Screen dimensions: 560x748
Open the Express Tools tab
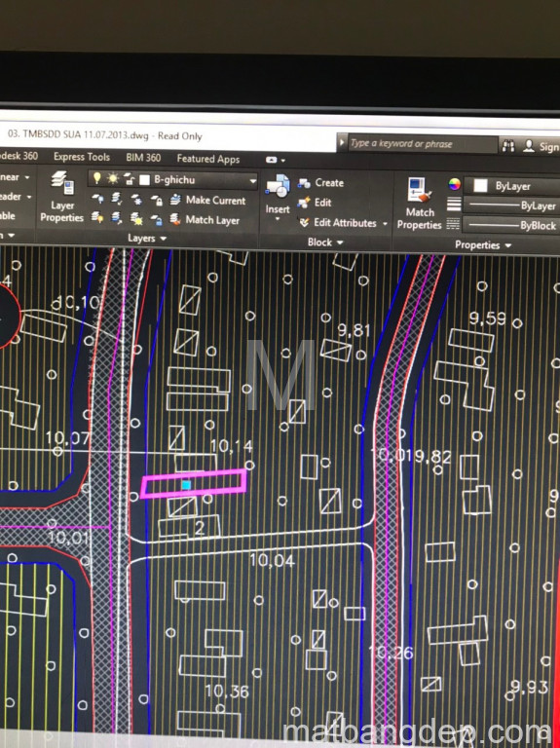(82, 157)
